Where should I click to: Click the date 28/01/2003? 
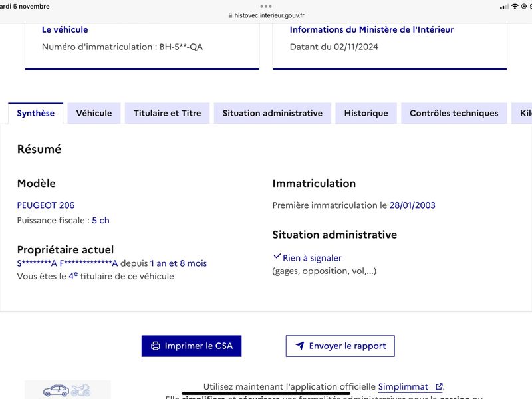pyautogui.click(x=412, y=205)
